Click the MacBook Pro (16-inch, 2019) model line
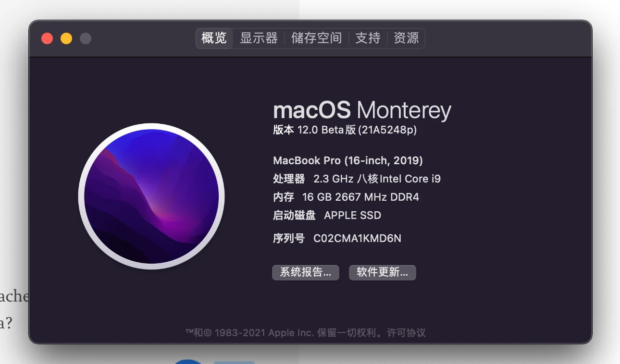The image size is (620, 364). coord(348,160)
